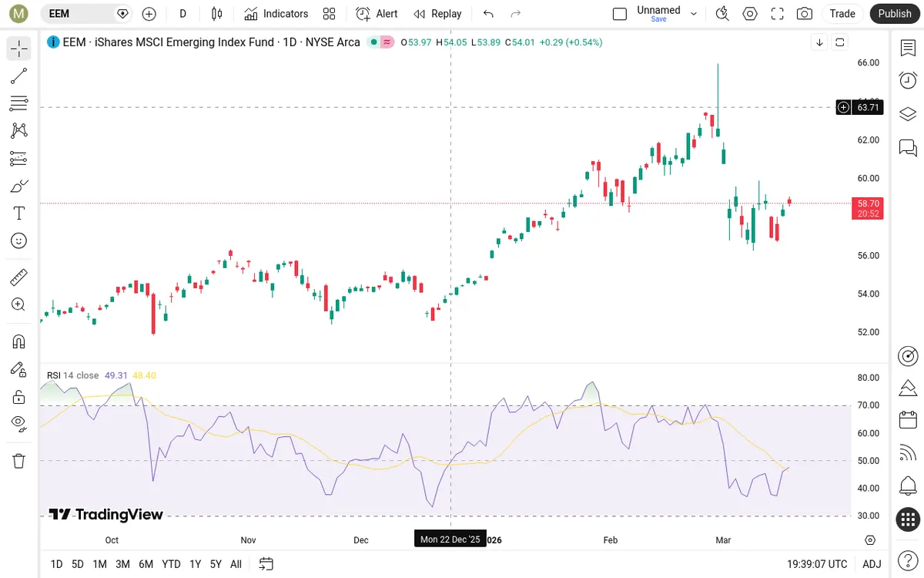
Task: Open the watchlist panel
Action: click(x=908, y=48)
